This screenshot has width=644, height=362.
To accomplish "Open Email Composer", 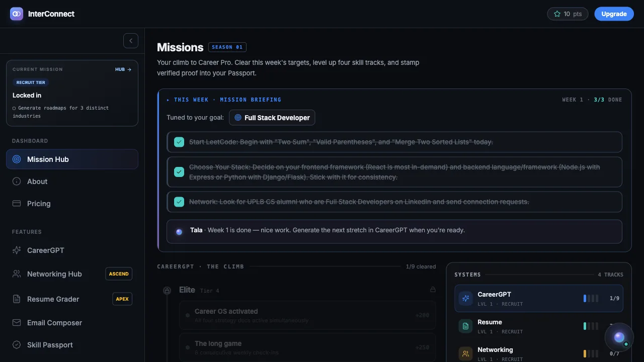I will point(72,323).
